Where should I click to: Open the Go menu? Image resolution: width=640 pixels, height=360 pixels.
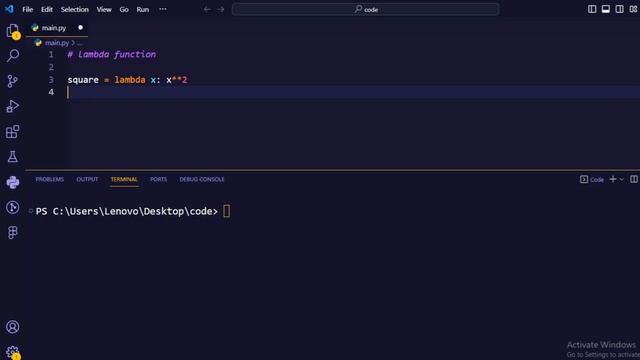124,9
